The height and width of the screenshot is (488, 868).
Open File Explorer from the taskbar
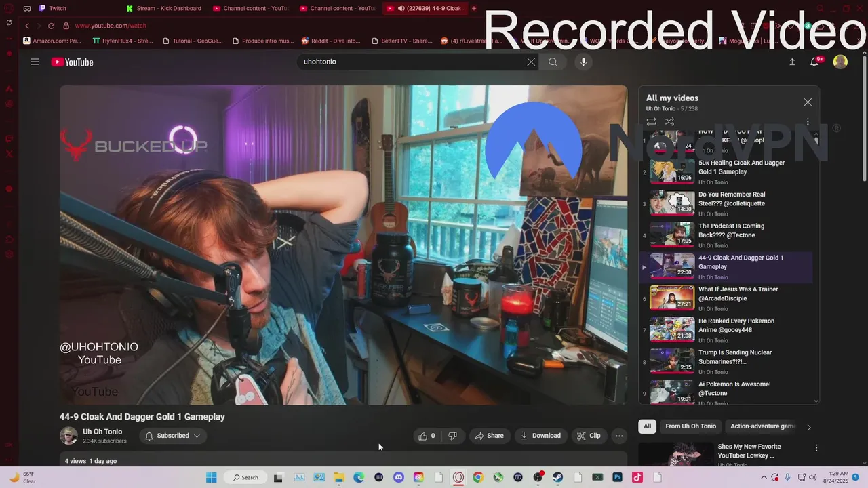coord(338,477)
